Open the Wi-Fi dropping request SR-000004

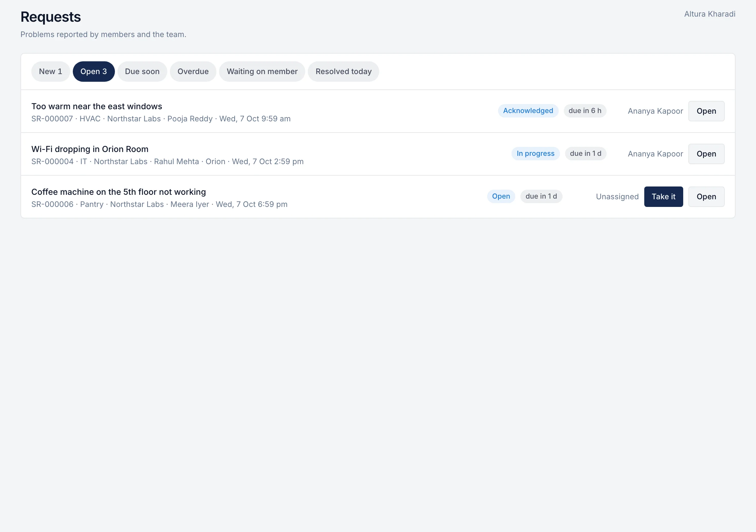coord(706,154)
